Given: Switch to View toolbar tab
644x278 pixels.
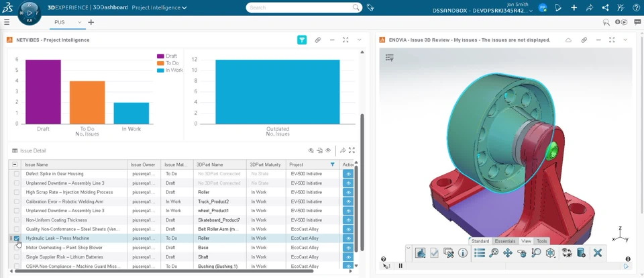Looking at the screenshot, I should [526, 241].
